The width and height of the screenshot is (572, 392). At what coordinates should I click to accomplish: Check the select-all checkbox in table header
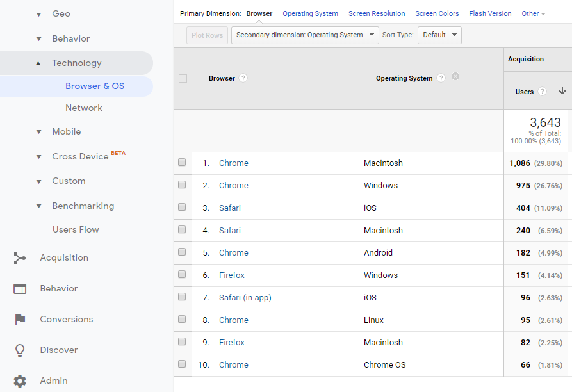pyautogui.click(x=183, y=78)
